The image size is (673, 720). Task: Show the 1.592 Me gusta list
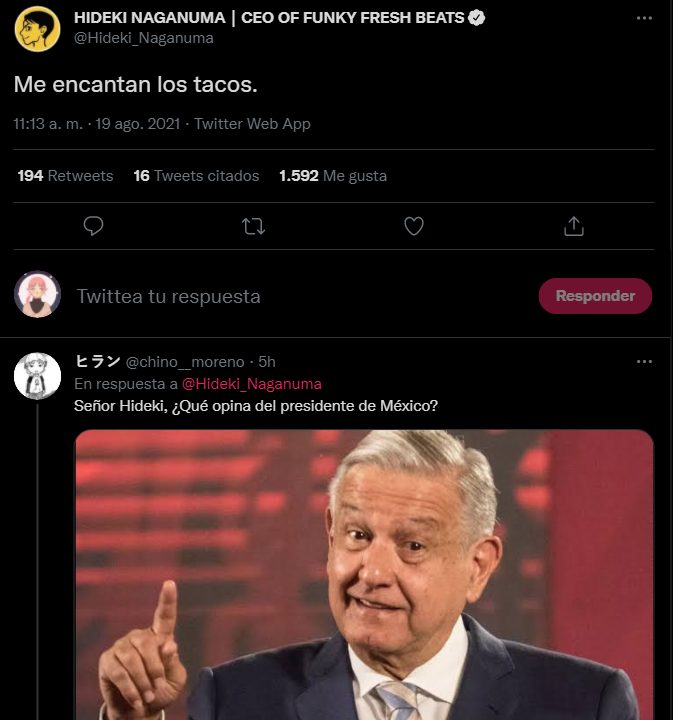click(x=333, y=176)
